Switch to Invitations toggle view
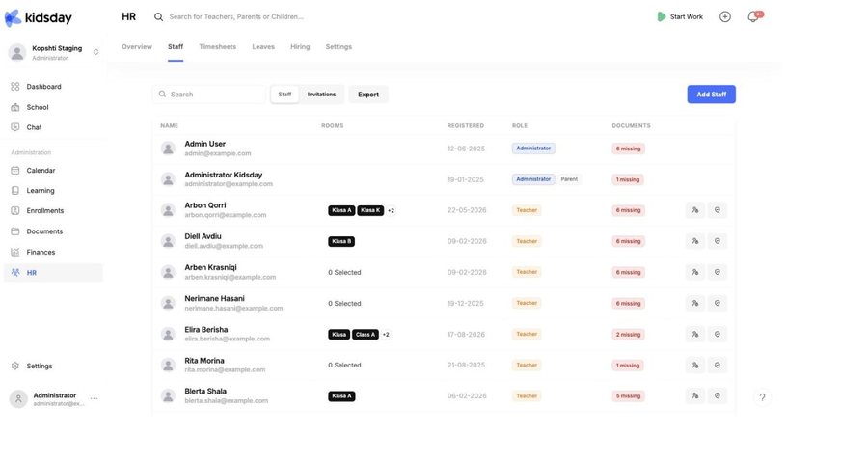The image size is (868, 462). tap(321, 95)
